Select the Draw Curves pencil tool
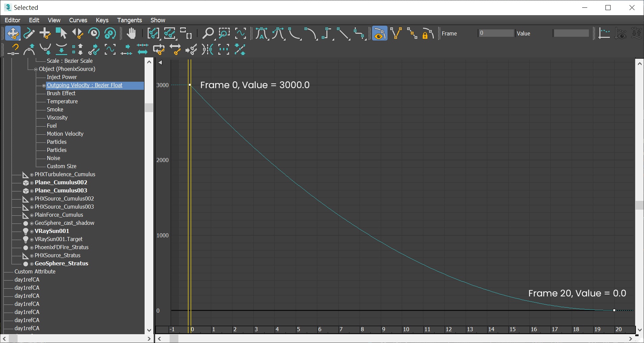The width and height of the screenshot is (644, 343). (x=29, y=33)
